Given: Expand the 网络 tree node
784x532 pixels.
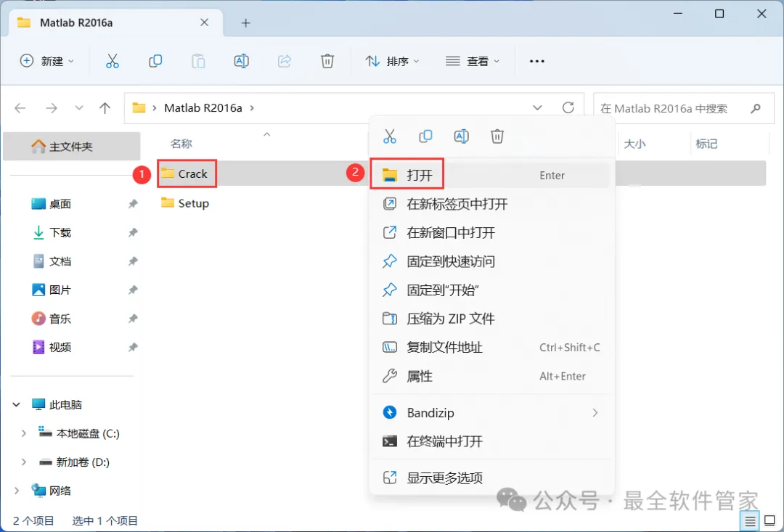Looking at the screenshot, I should pos(17,491).
